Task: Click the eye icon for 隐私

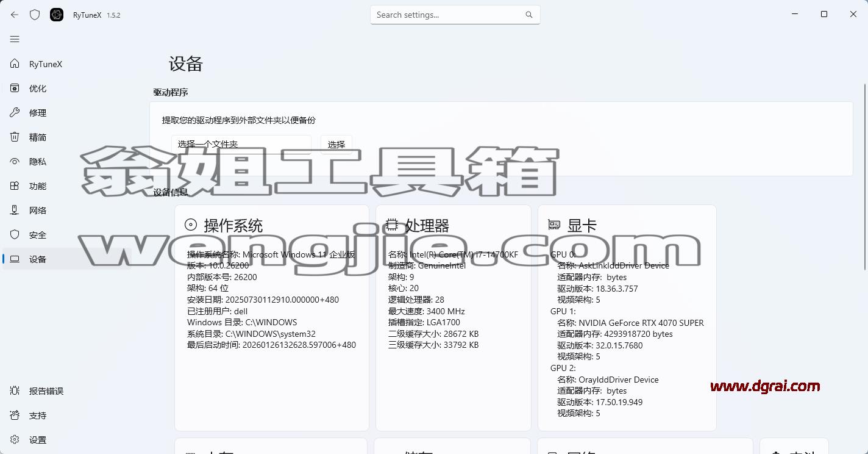Action: click(x=15, y=162)
